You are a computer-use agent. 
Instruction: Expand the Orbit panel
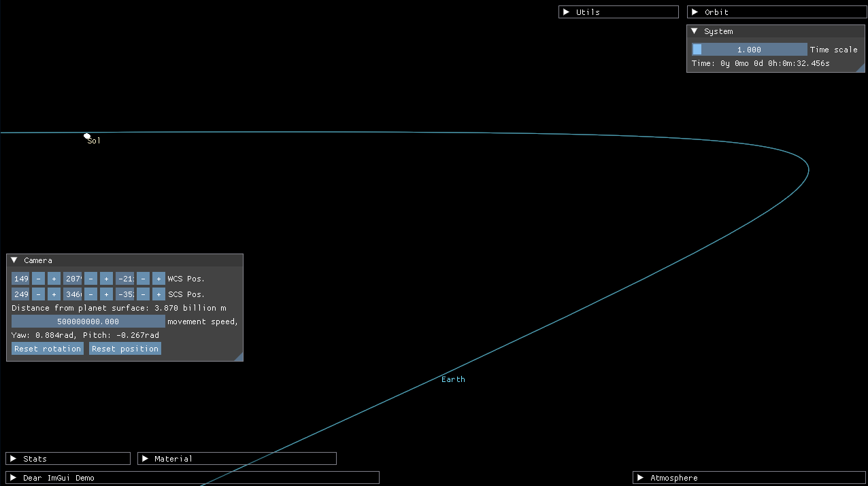(x=695, y=12)
